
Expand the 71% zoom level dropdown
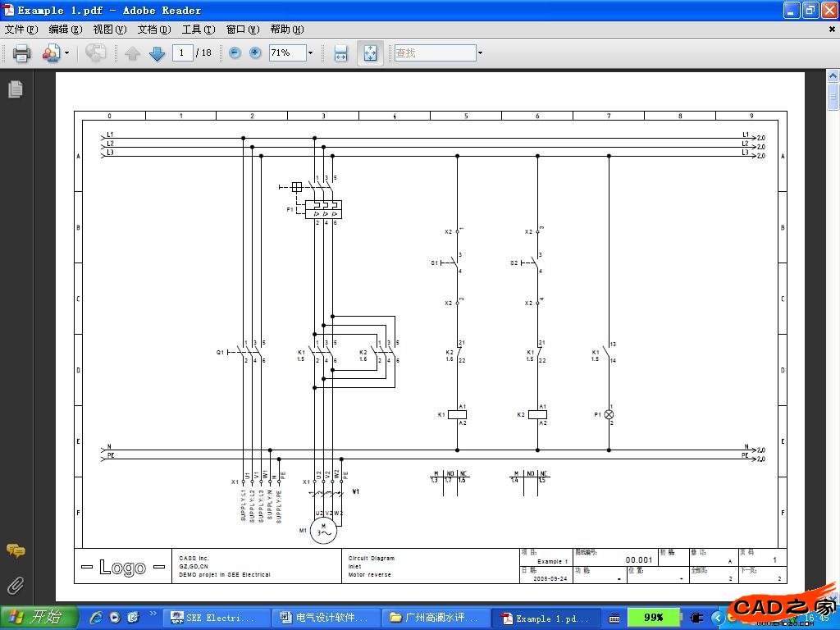click(310, 53)
